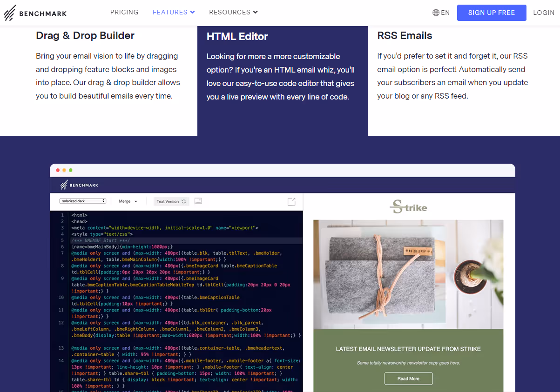Expand the Resources menu

tap(233, 12)
